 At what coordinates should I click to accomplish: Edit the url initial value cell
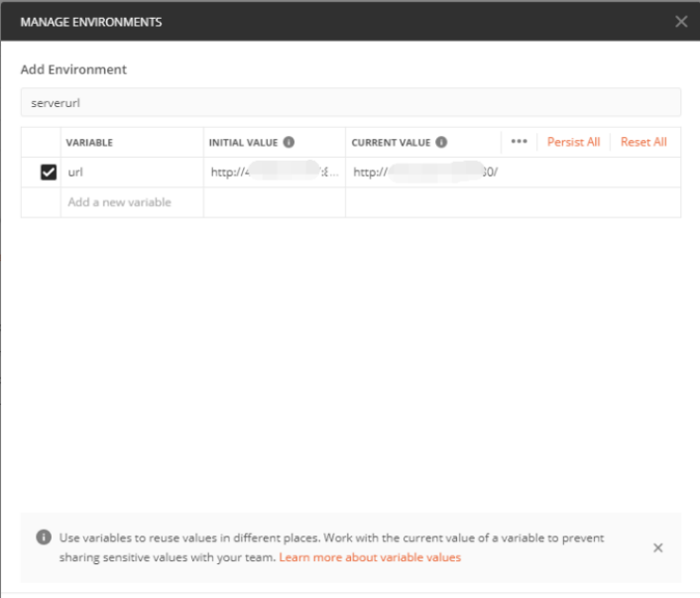tap(275, 172)
